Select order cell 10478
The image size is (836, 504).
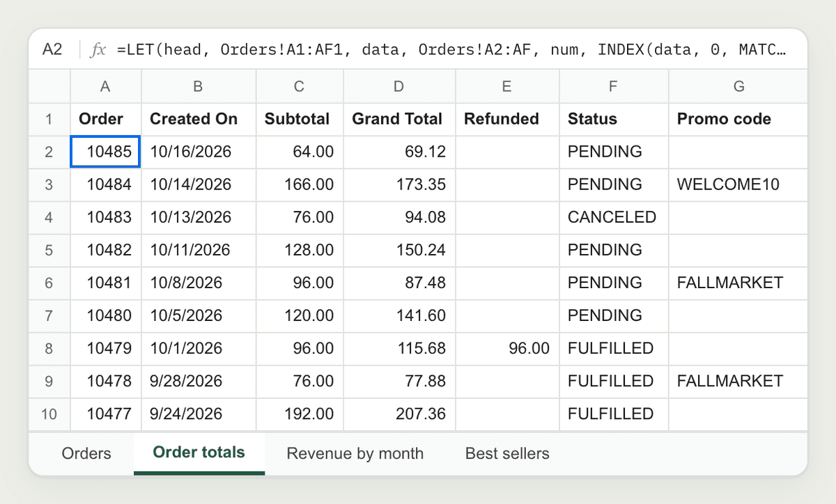tap(106, 381)
